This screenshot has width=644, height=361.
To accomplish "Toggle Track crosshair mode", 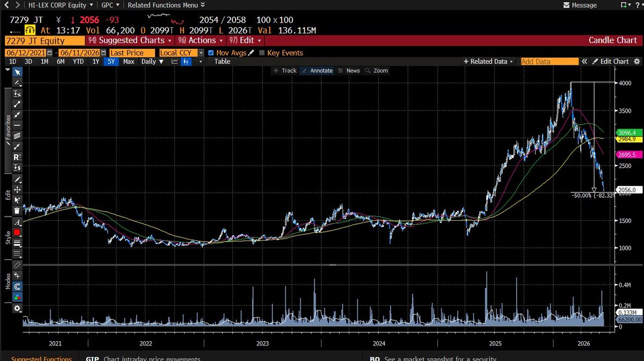I will tap(285, 70).
